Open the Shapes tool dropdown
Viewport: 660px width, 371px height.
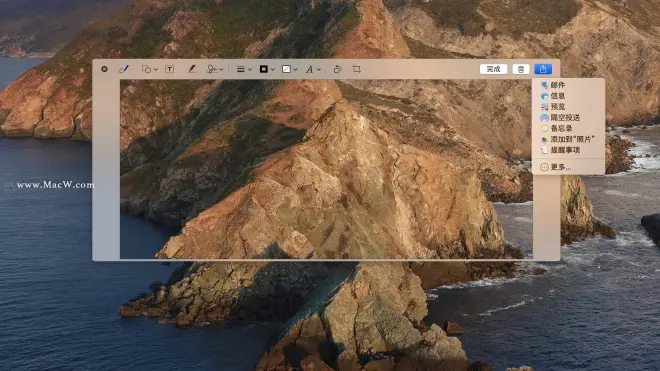tap(149, 69)
